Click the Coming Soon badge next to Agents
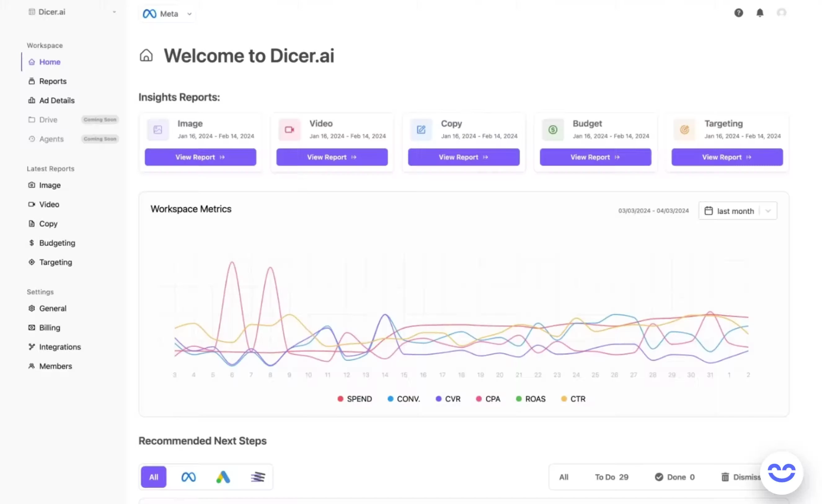The width and height of the screenshot is (822, 504). click(100, 139)
